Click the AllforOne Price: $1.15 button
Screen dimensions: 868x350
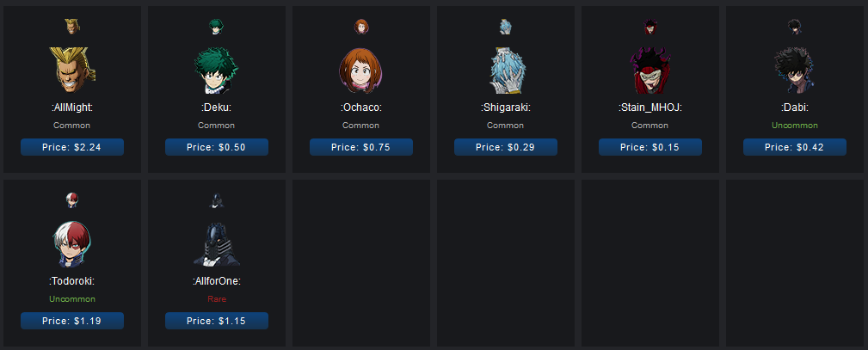pos(217,321)
